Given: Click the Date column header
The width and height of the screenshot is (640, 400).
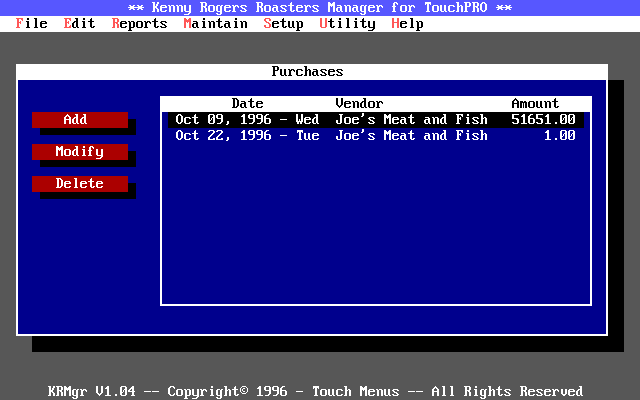Looking at the screenshot, I should click(247, 103).
